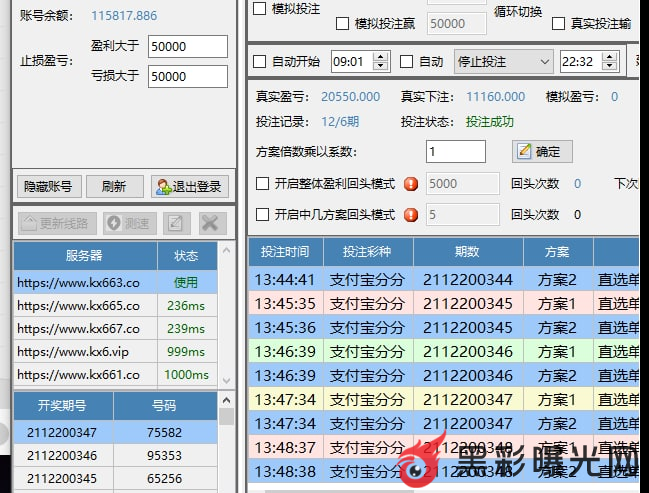649x493 pixels.
Task: Enable the 自动开始 checkbox
Action: 260,61
